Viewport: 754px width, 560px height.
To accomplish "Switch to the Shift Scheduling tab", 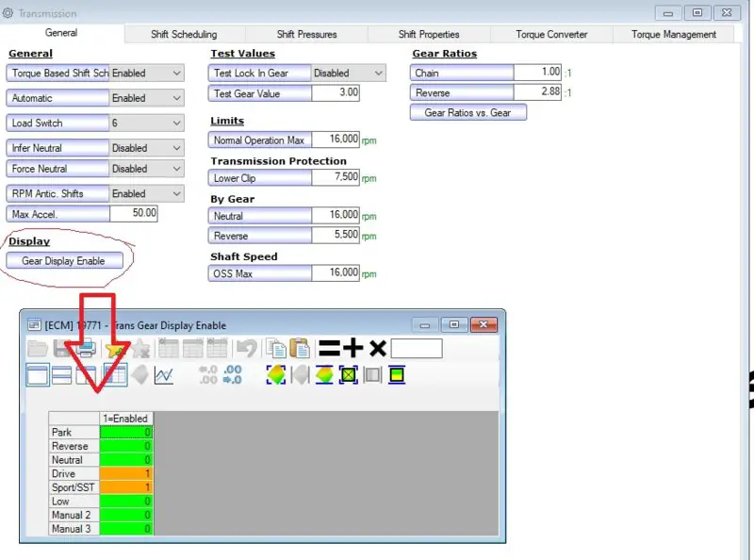I will [x=184, y=34].
